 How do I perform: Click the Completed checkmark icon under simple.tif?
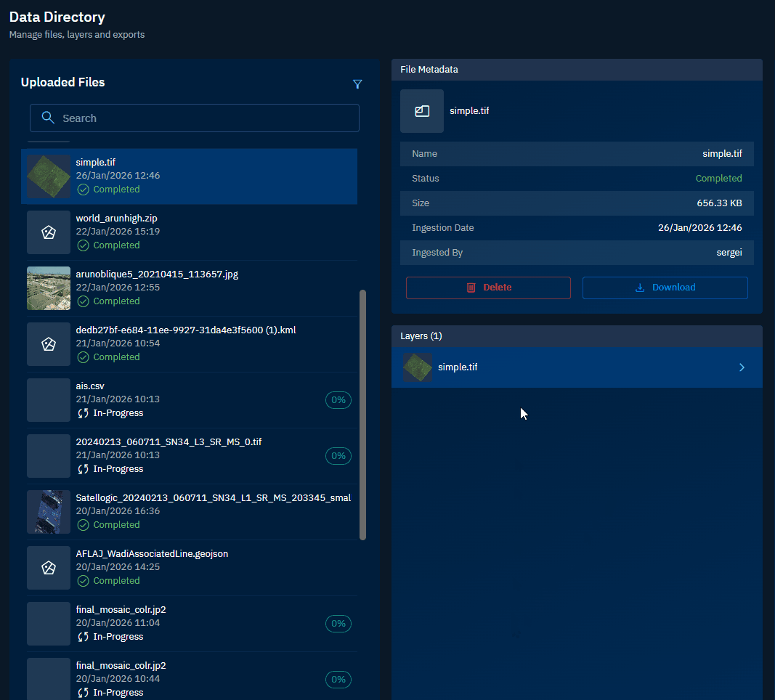[x=84, y=190]
